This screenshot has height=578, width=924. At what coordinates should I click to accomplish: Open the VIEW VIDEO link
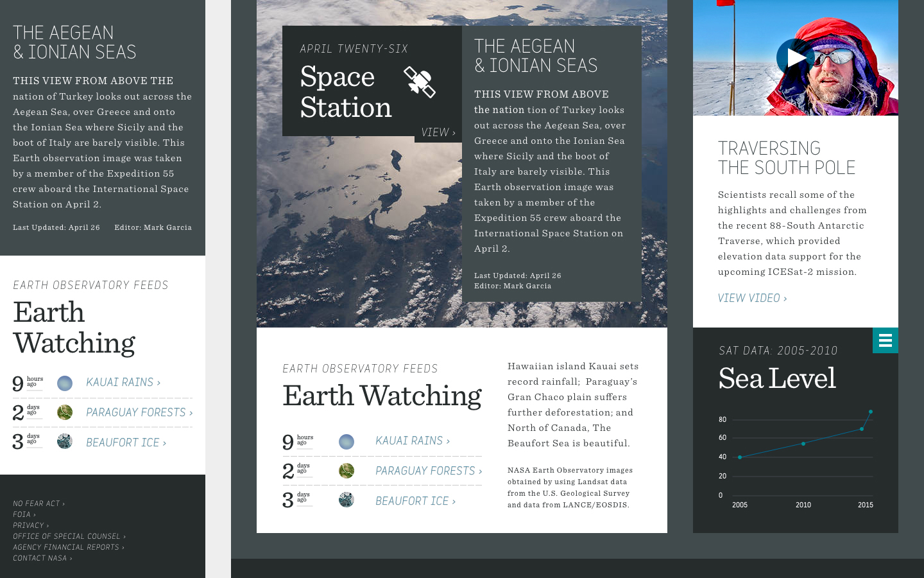[752, 298]
